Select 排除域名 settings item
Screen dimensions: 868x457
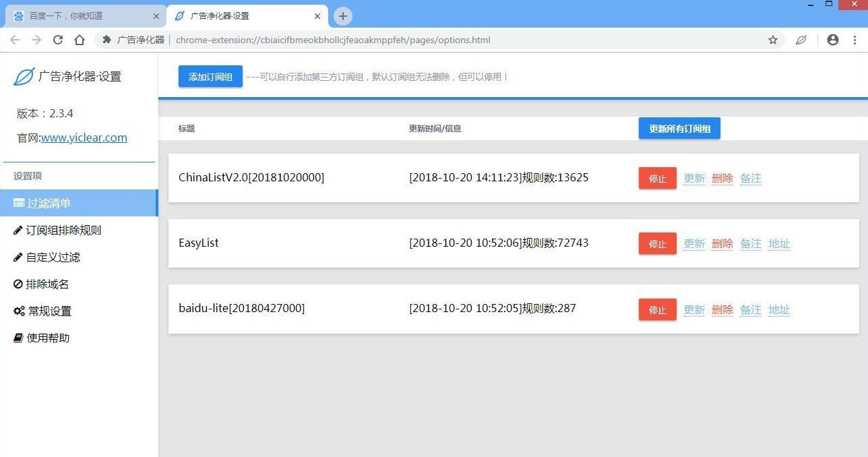tap(47, 284)
